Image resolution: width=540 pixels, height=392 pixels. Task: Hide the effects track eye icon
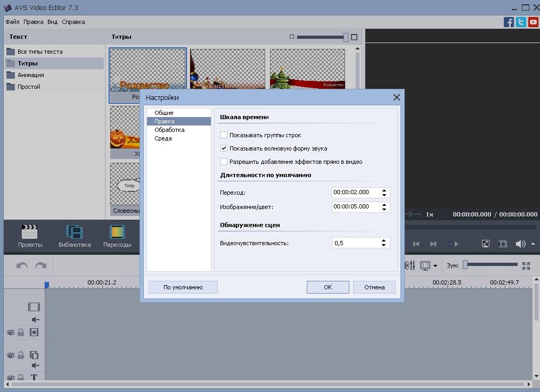click(11, 332)
